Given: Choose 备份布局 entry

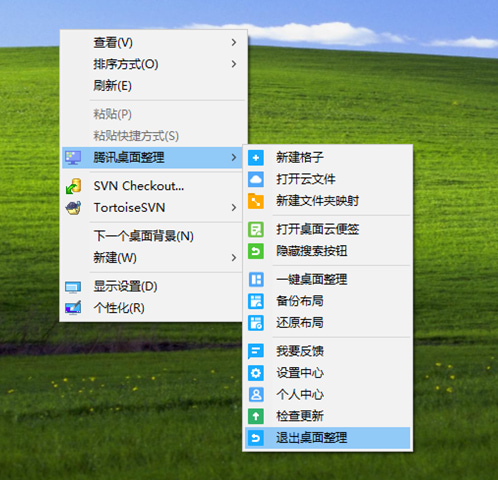Looking at the screenshot, I should click(327, 301).
